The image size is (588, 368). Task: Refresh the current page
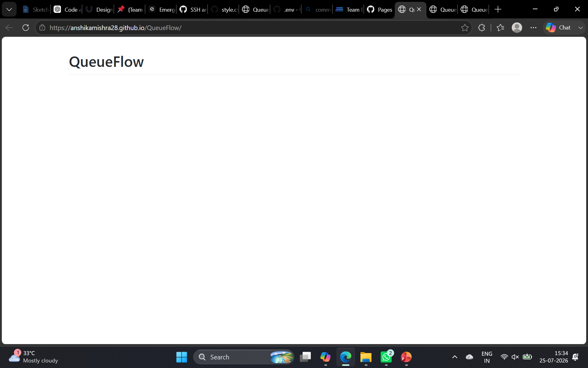pos(26,28)
